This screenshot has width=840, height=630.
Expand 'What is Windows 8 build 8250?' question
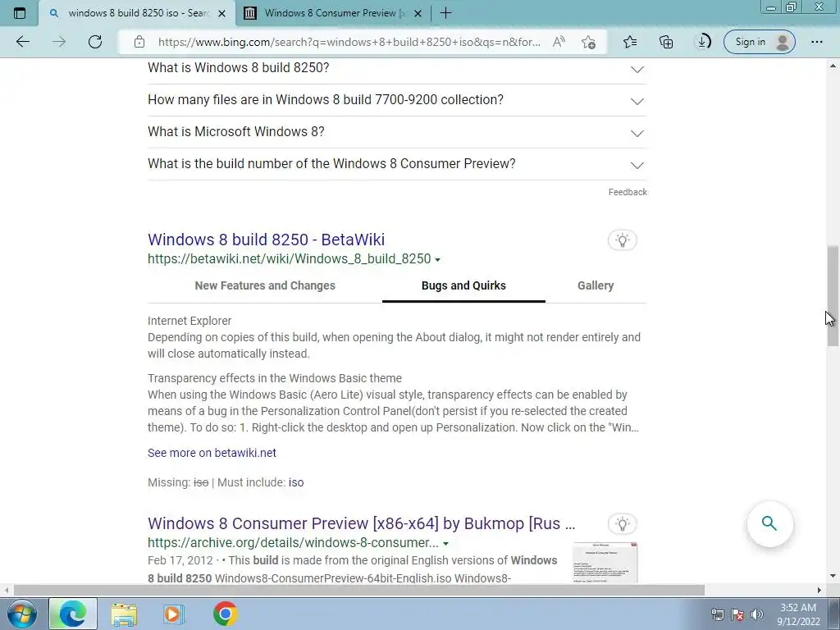[x=397, y=68]
